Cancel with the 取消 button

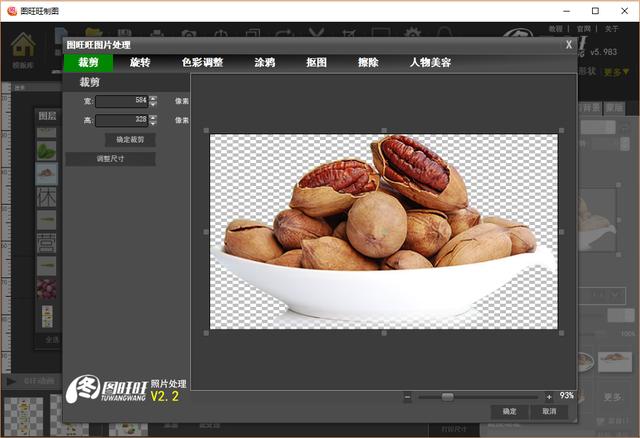549,411
